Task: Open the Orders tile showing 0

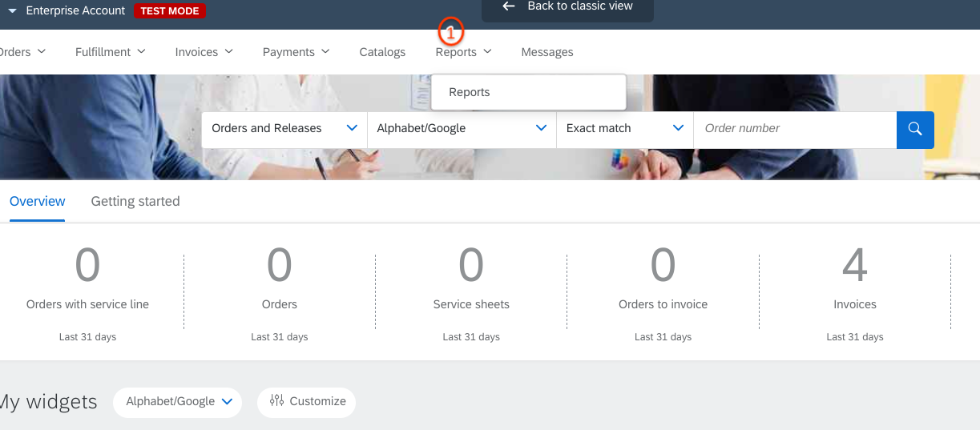Action: 279,292
